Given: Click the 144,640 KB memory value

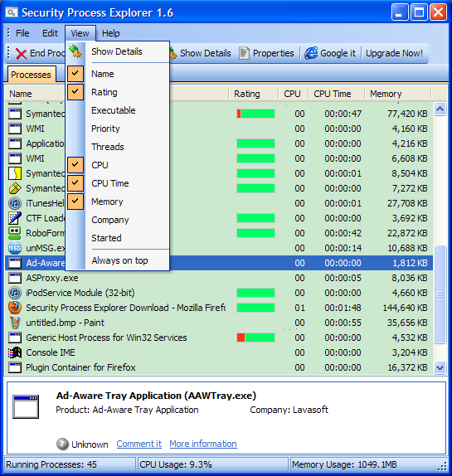Looking at the screenshot, I should coord(405,308).
